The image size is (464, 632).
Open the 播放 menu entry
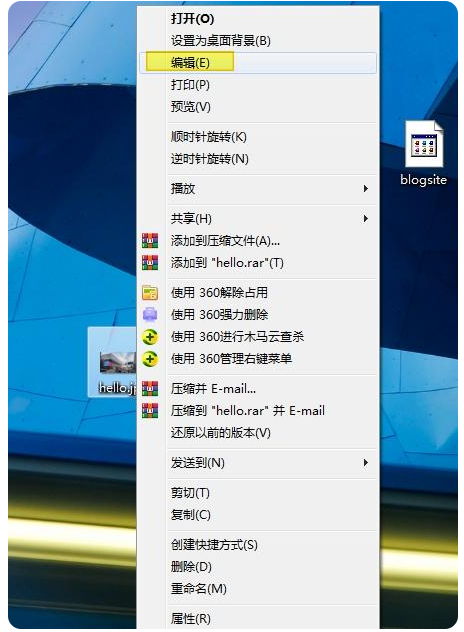click(258, 189)
